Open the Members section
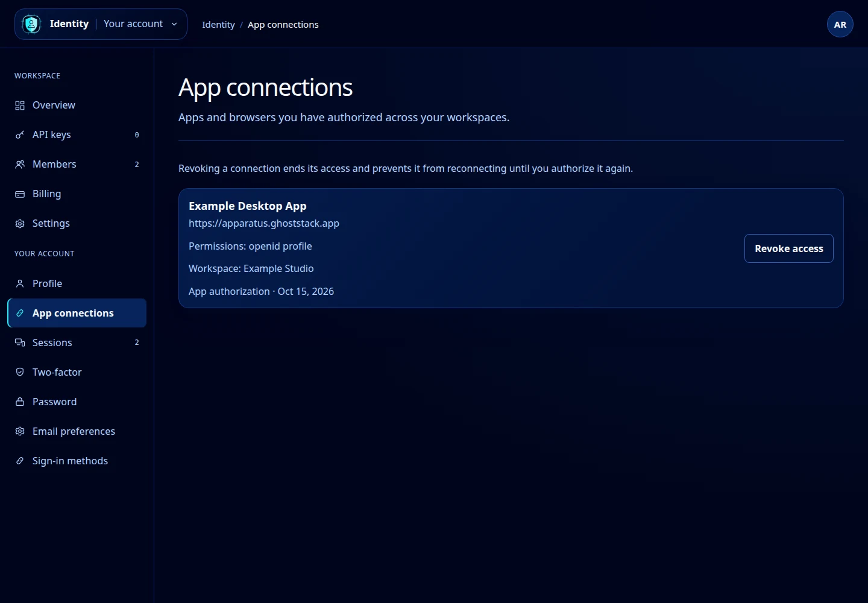The height and width of the screenshot is (603, 868). pyautogui.click(x=77, y=165)
